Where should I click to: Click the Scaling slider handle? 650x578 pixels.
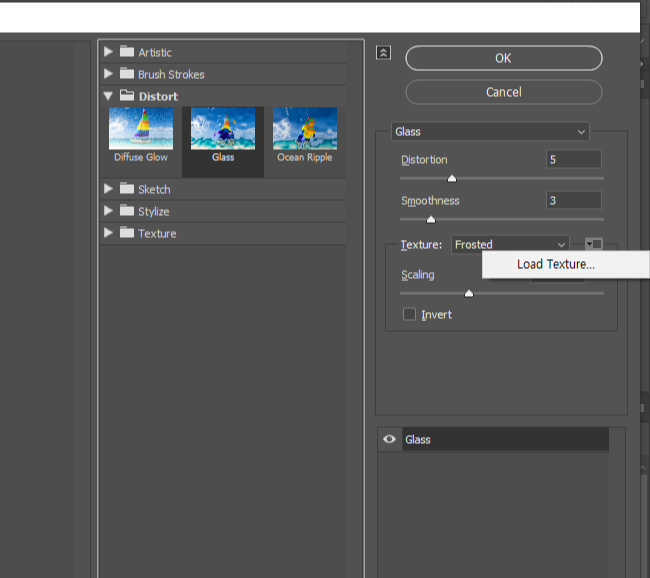coord(469,294)
